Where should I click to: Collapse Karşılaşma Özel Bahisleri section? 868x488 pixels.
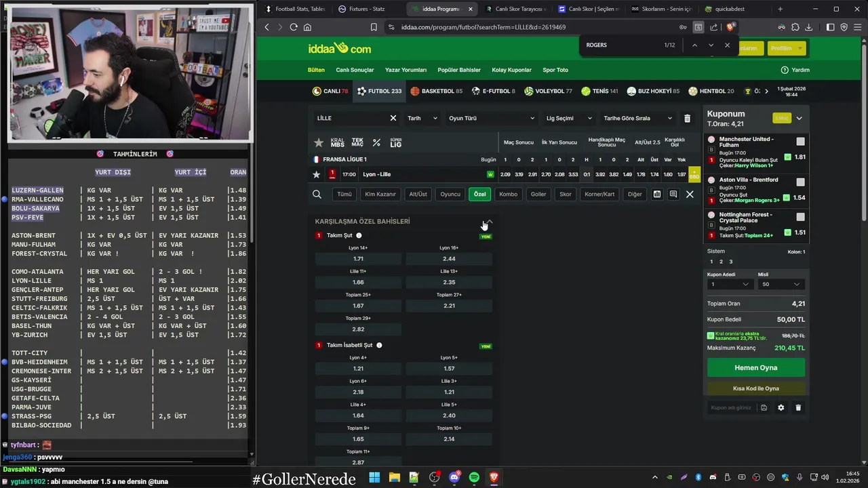pos(488,222)
